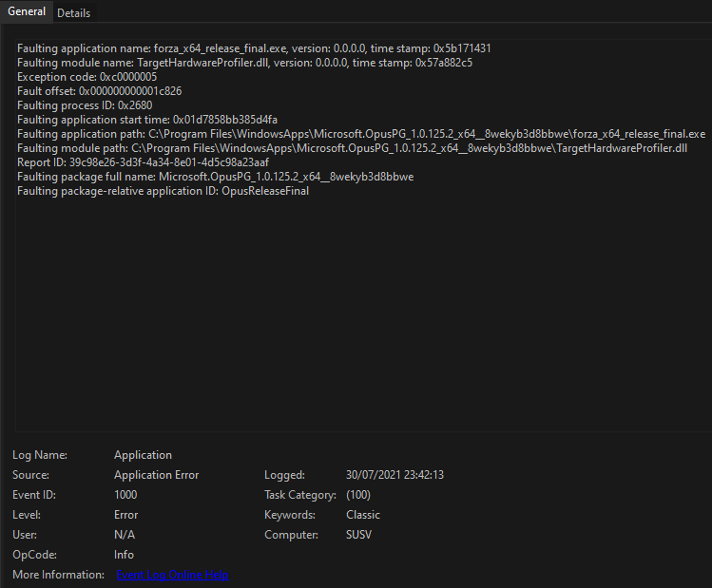Click the Computer label

pos(291,535)
